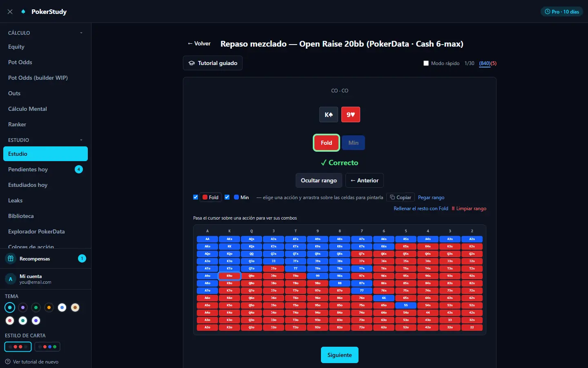This screenshot has width=588, height=368.
Task: Click the PokerStudy spade logo icon
Action: (23, 12)
